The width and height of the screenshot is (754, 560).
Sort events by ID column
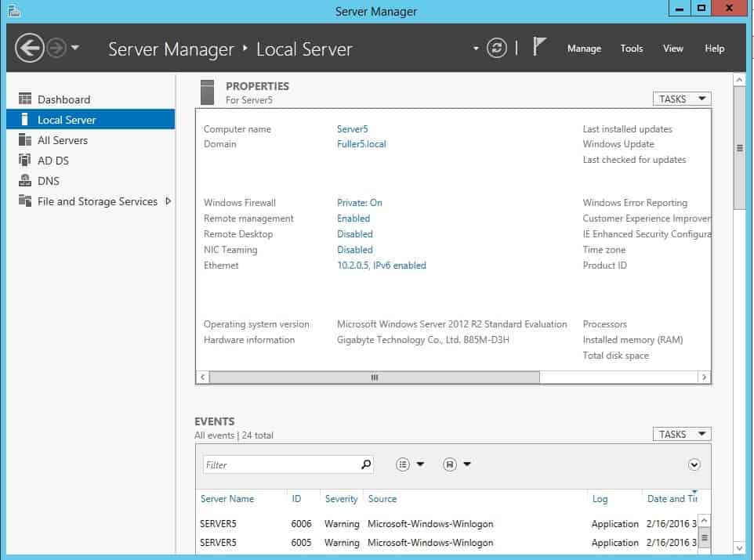point(296,499)
